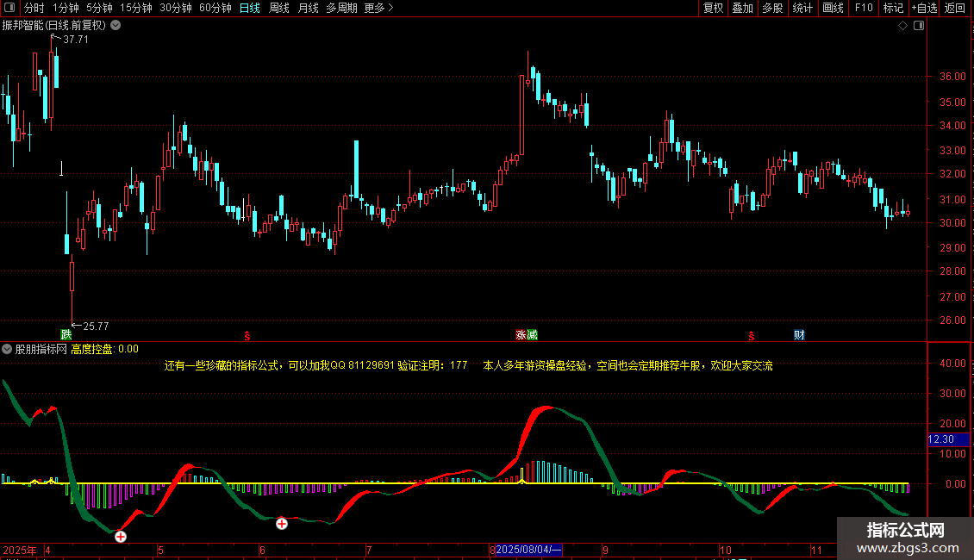Click the 叠加 overlay button
This screenshot has height=560, width=974.
[x=742, y=8]
